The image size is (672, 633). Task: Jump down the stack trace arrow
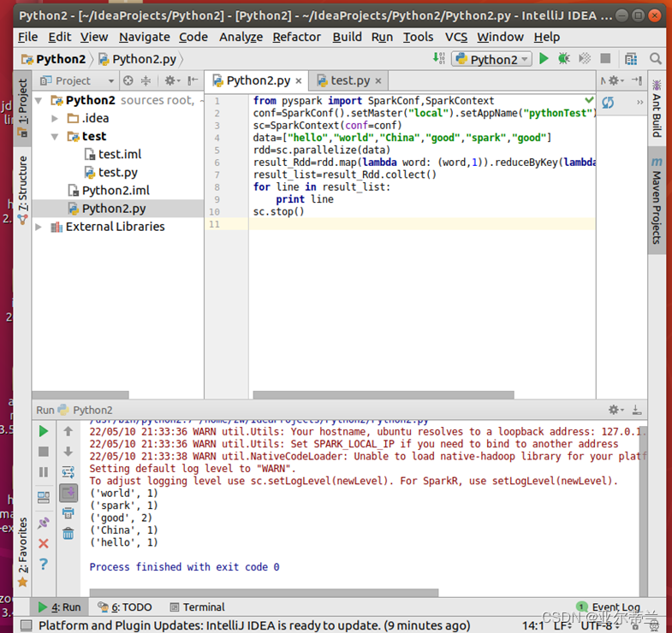(x=68, y=452)
